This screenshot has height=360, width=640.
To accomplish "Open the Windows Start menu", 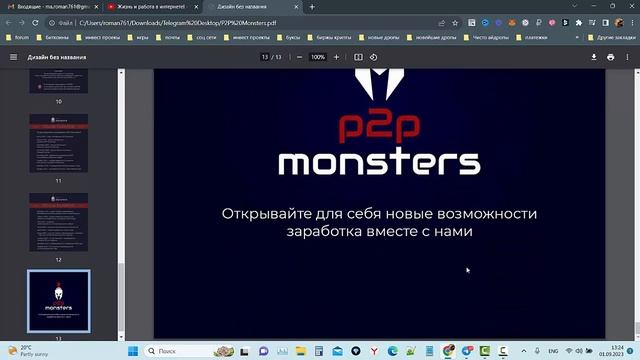I will coord(133,351).
